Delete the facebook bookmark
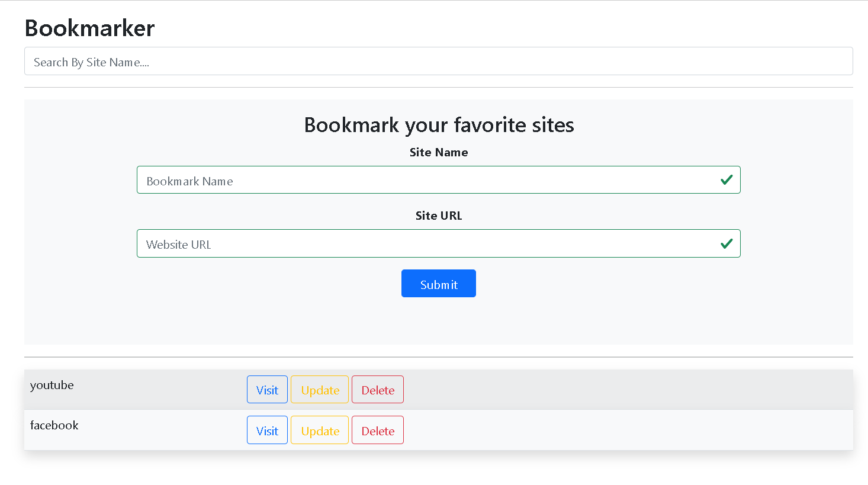Image resolution: width=868 pixels, height=485 pixels. click(x=377, y=430)
